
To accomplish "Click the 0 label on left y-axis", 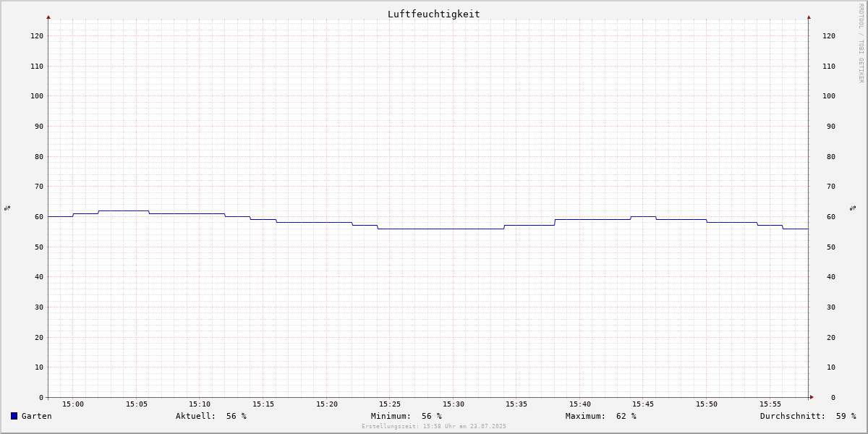I will pyautogui.click(x=41, y=398).
